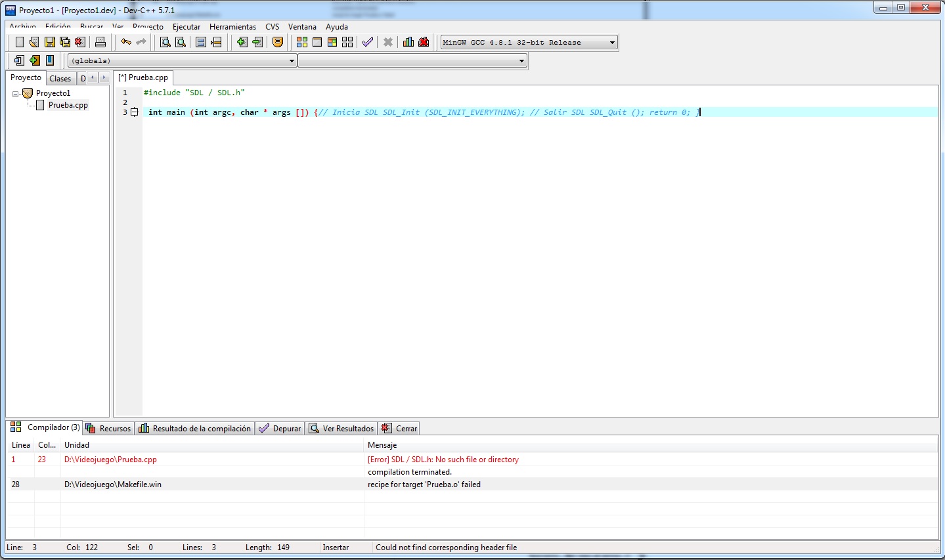This screenshot has height=560, width=945.
Task: Save the current file with the floppy icon
Action: (50, 42)
